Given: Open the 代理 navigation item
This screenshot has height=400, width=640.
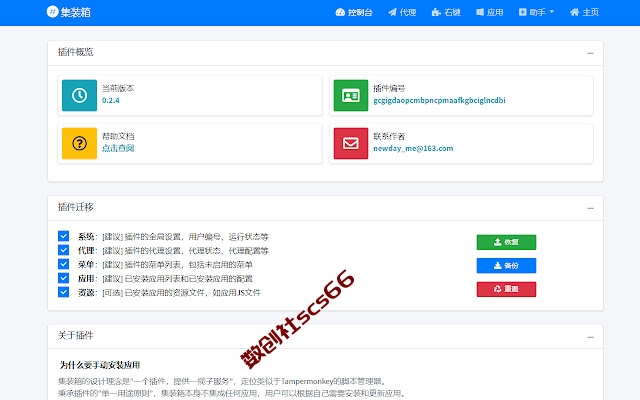Looking at the screenshot, I should [402, 12].
